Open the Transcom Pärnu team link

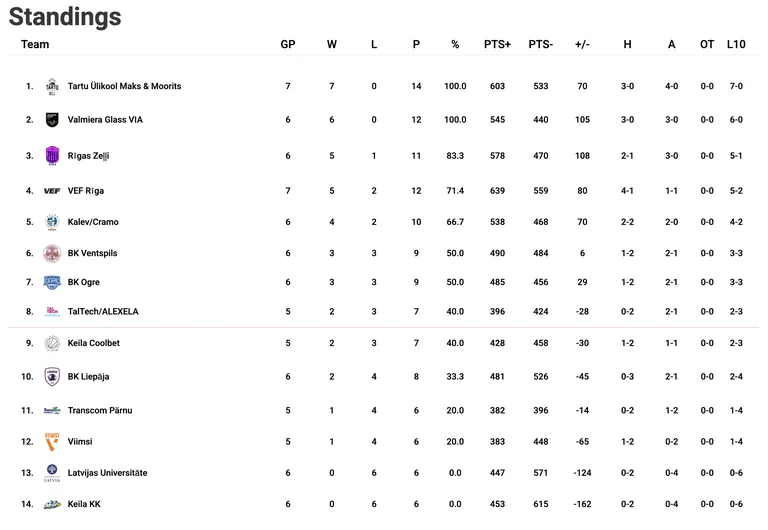[100, 411]
